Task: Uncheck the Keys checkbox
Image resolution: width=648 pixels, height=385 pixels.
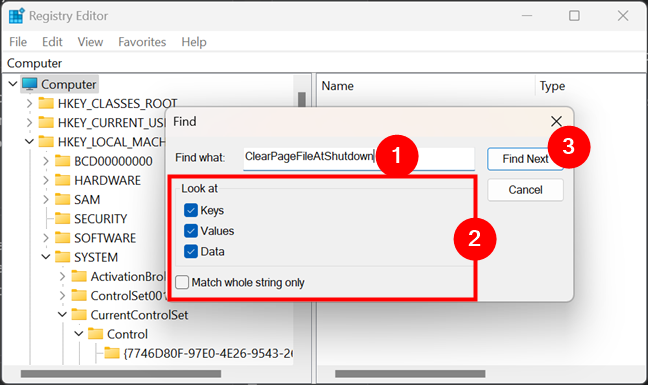Action: click(x=191, y=210)
